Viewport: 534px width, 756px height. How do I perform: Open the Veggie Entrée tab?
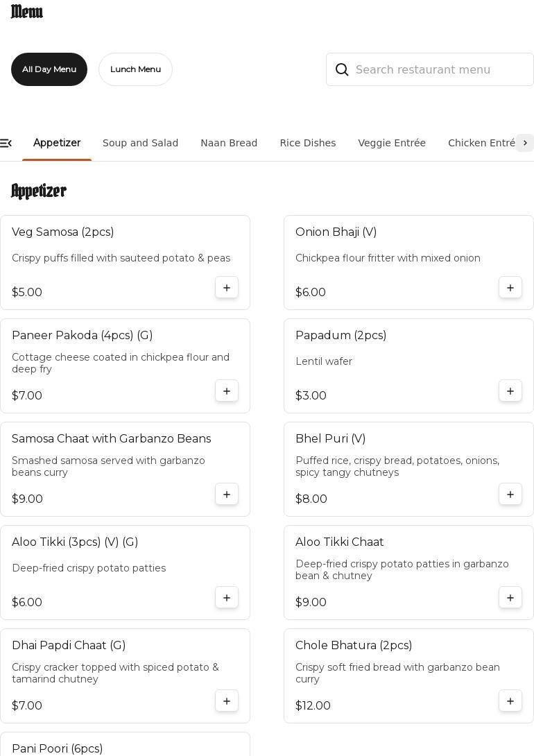(392, 143)
